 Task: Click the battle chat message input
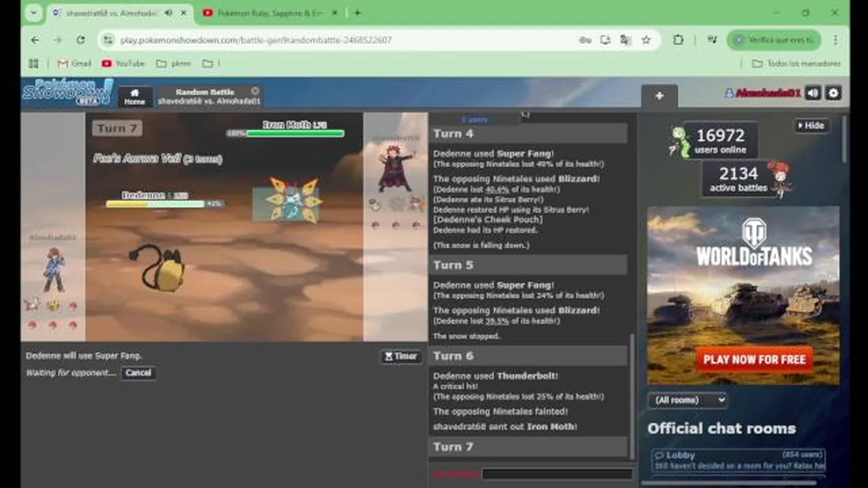[557, 474]
